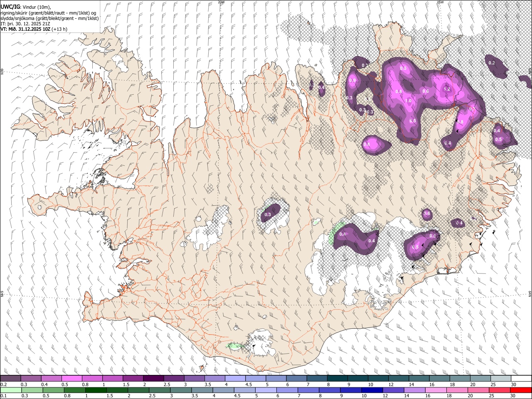The image size is (532, 399).
Task: Pick the bright red 30 rain legend swatch
Action: coord(521,390)
